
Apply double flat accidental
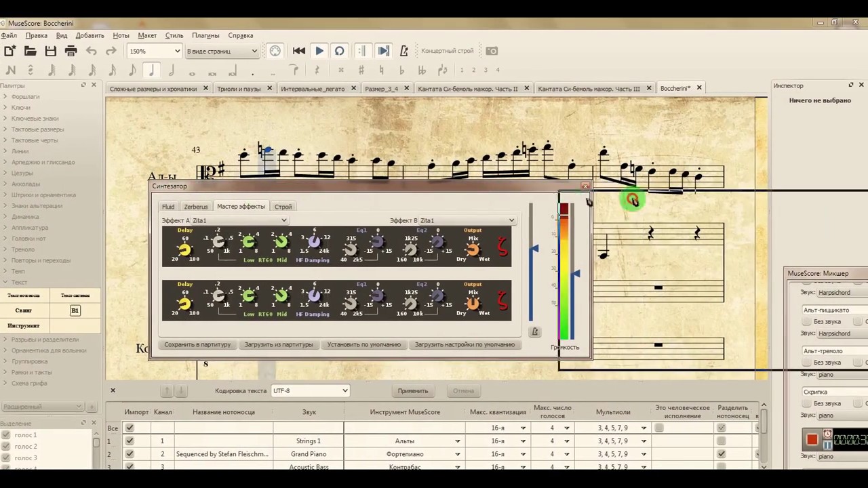(422, 70)
